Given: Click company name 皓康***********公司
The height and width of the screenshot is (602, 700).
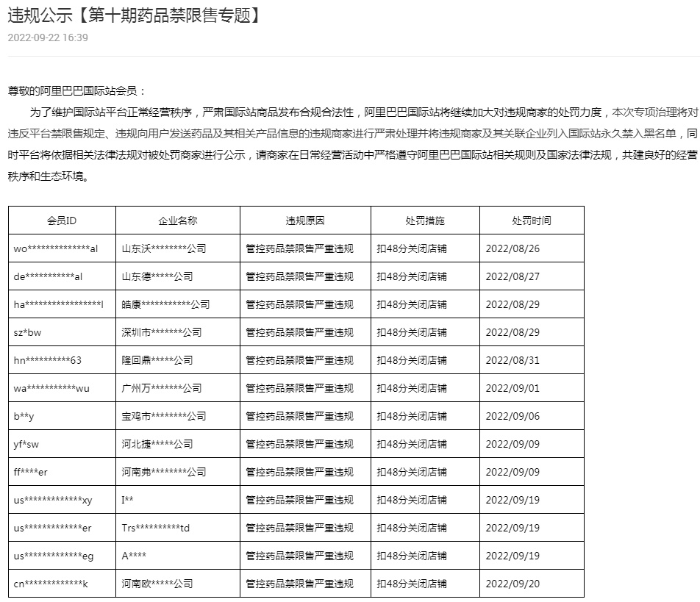Looking at the screenshot, I should point(165,304).
